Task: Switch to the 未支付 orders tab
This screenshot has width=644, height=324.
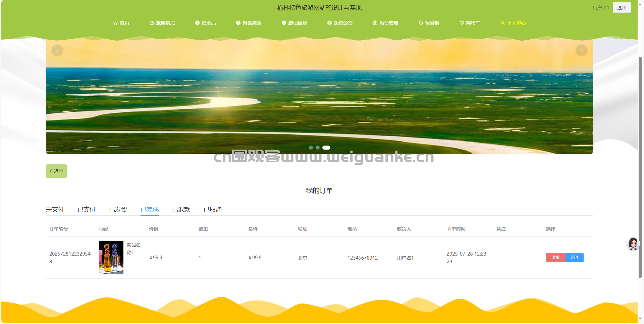Action: pyautogui.click(x=55, y=210)
